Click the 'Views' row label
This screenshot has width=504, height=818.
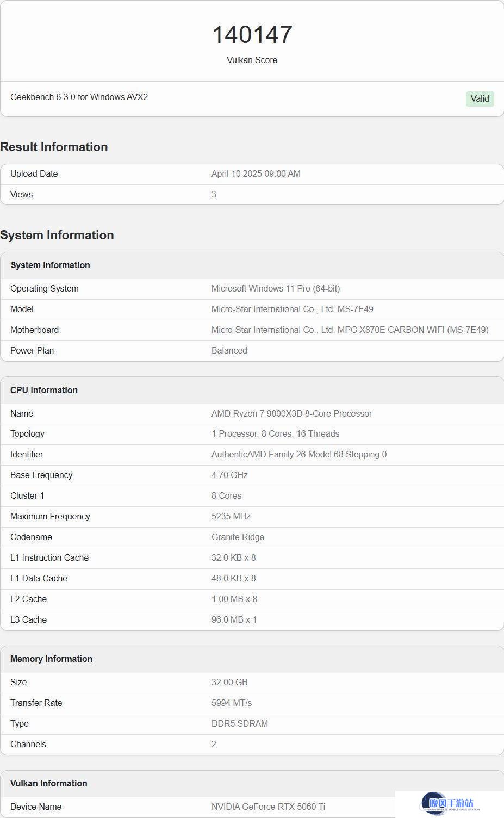(21, 195)
